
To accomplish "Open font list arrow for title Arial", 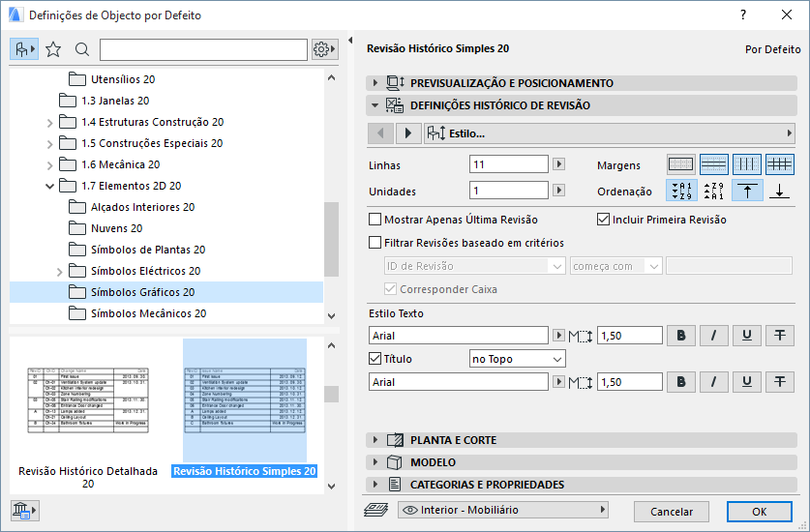I will coord(558,382).
